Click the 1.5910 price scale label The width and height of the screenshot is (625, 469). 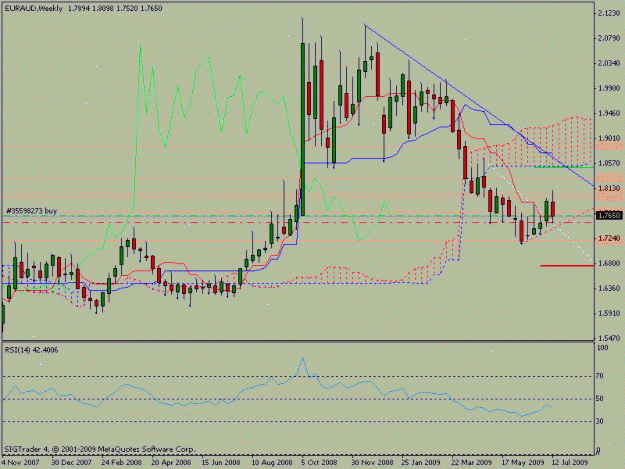(609, 313)
